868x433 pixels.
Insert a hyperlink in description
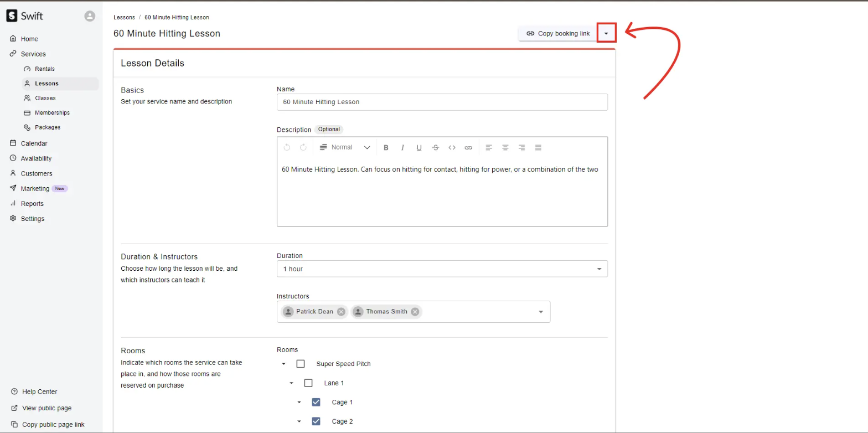(x=468, y=147)
